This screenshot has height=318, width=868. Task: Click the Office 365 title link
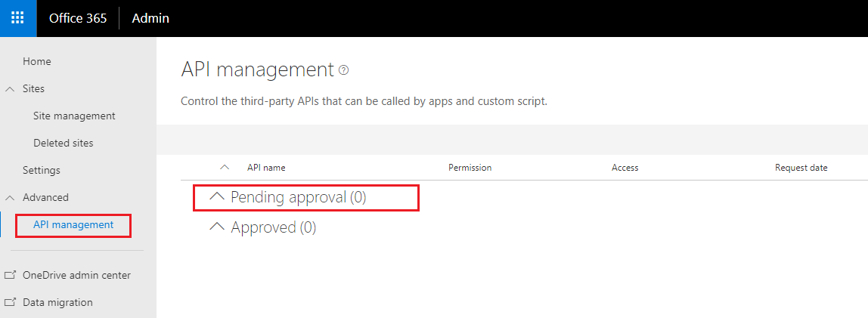(x=78, y=18)
